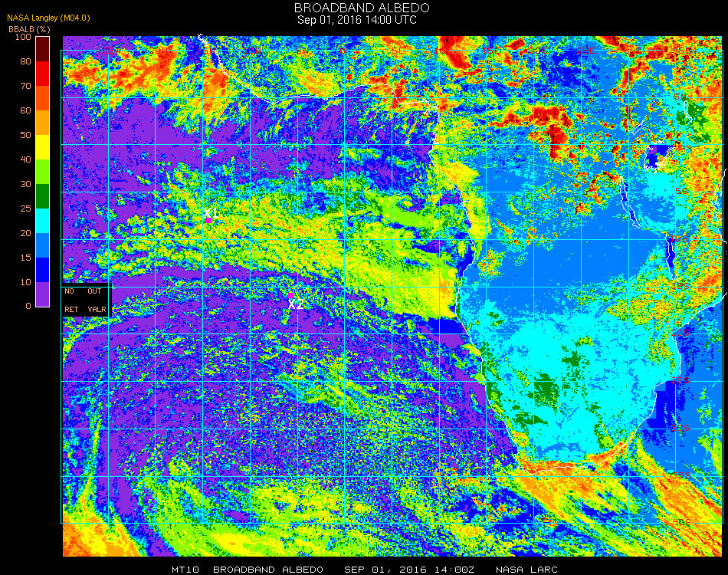Viewport: 728px width, 575px height.
Task: Pick the dark blue 10-15% legend band
Action: [43, 270]
